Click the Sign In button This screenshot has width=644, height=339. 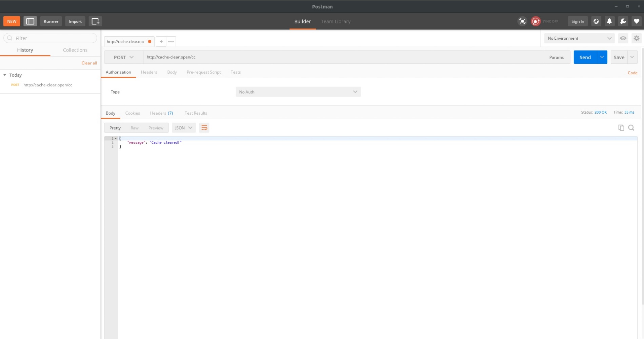(x=578, y=21)
